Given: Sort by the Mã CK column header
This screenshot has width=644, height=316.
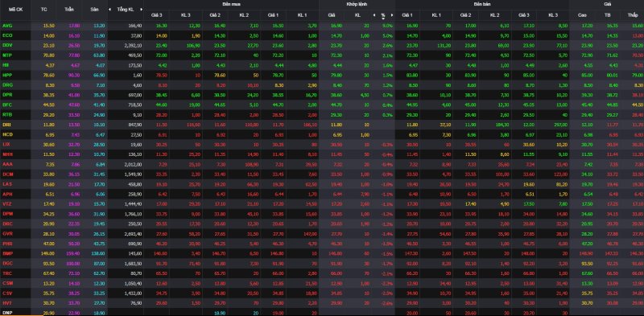Looking at the screenshot, I should 13,9.
